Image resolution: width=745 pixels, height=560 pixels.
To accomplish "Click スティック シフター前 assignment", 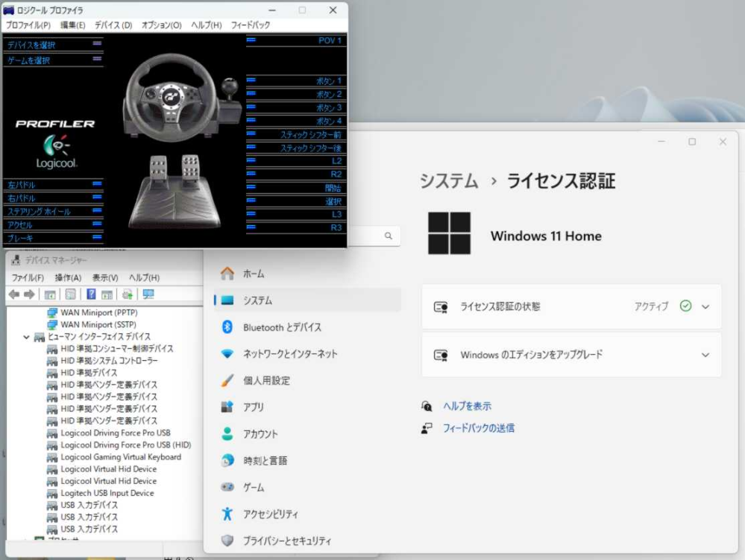I will [x=295, y=134].
